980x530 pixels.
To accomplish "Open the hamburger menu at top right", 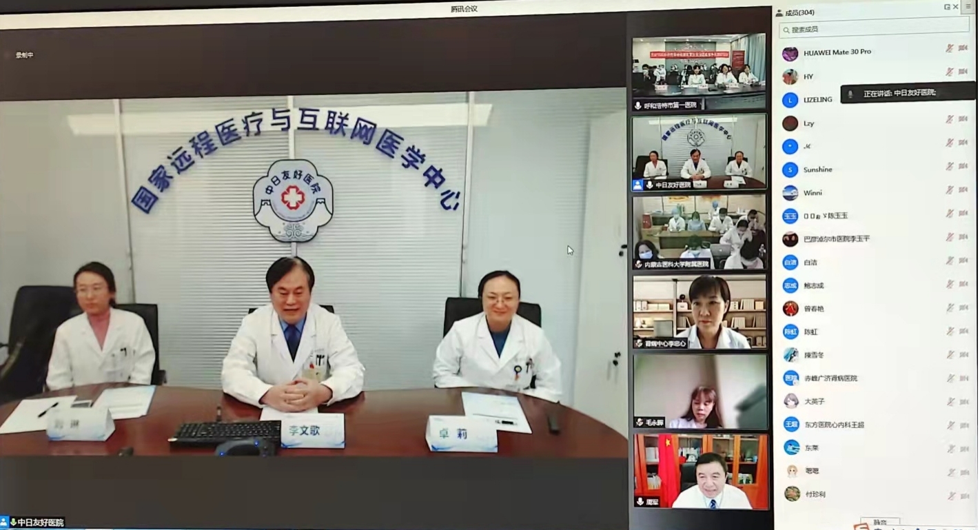I will click(969, 6).
